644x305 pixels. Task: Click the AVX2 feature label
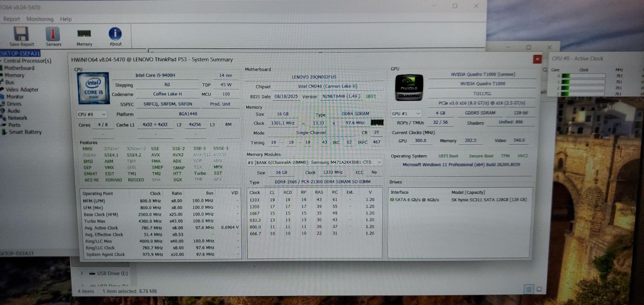pyautogui.click(x=178, y=155)
